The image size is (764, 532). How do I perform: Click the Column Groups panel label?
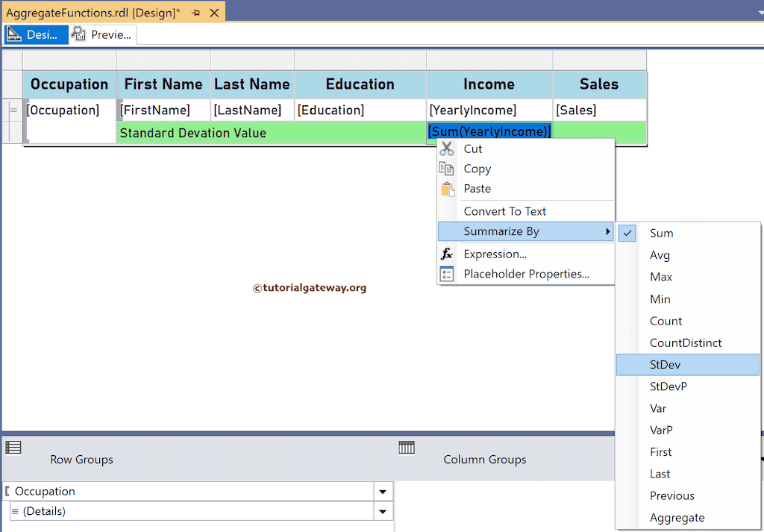tap(485, 460)
